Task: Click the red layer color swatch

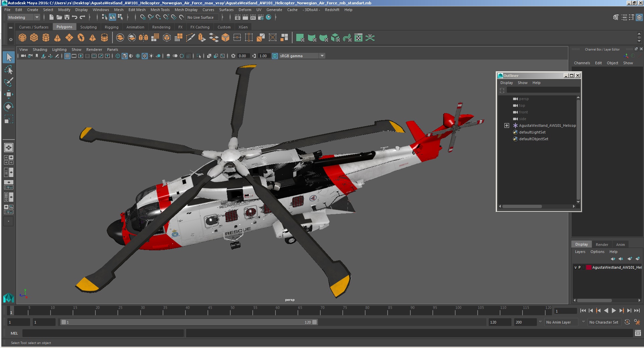Action: [588, 267]
